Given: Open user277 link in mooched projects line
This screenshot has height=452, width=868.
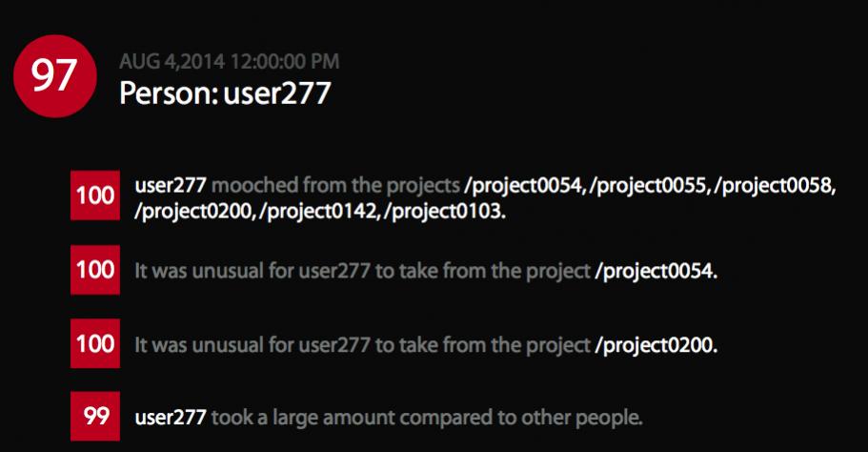Looking at the screenshot, I should click(x=171, y=185).
